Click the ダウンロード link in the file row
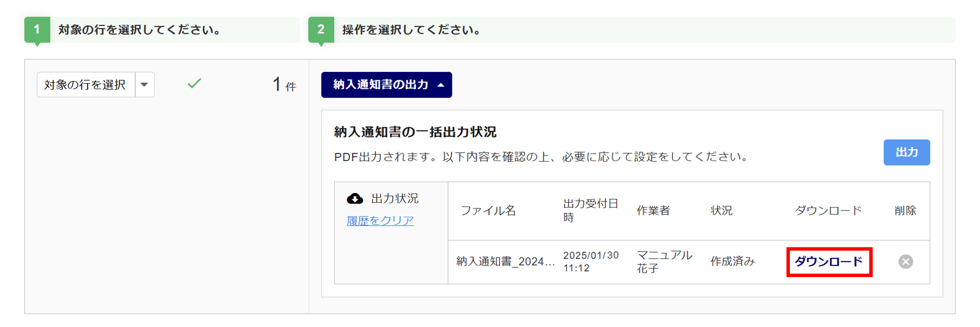The width and height of the screenshot is (980, 327). (x=829, y=262)
